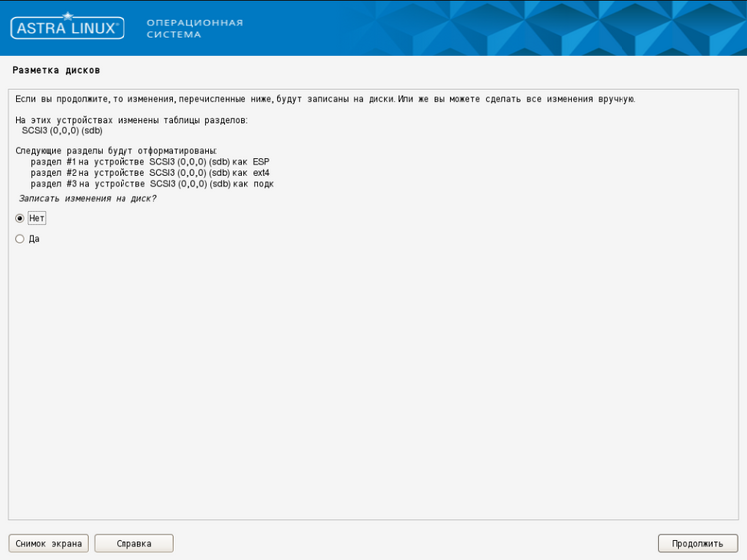Open help with the "Справка" button
The height and width of the screenshot is (560, 747).
coord(133,543)
